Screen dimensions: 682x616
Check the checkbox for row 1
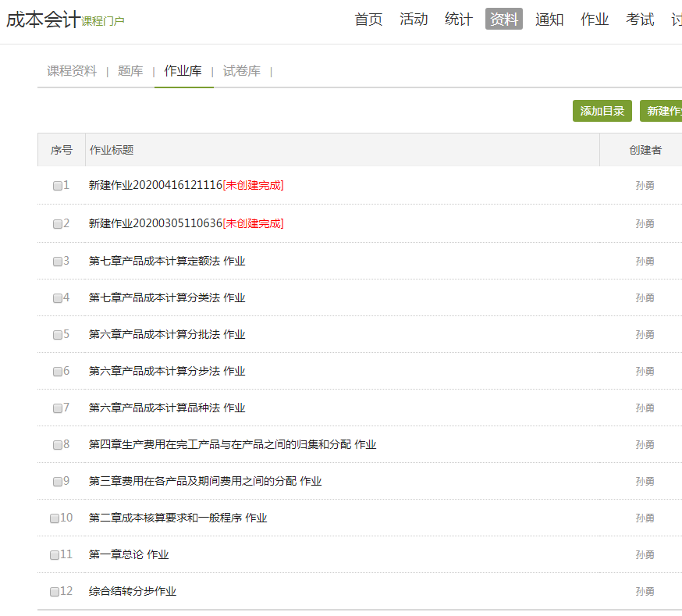[x=58, y=186]
